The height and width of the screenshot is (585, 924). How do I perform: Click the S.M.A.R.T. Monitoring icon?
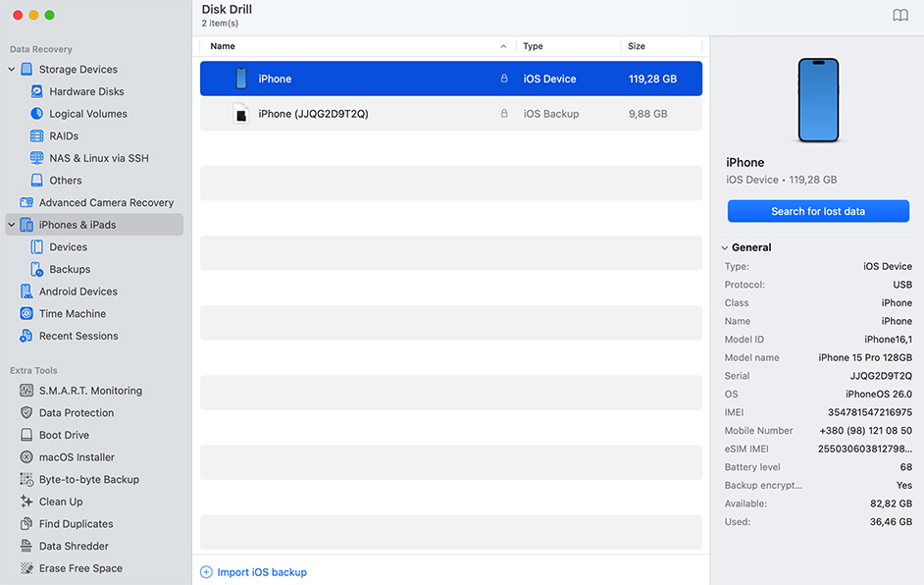click(26, 391)
